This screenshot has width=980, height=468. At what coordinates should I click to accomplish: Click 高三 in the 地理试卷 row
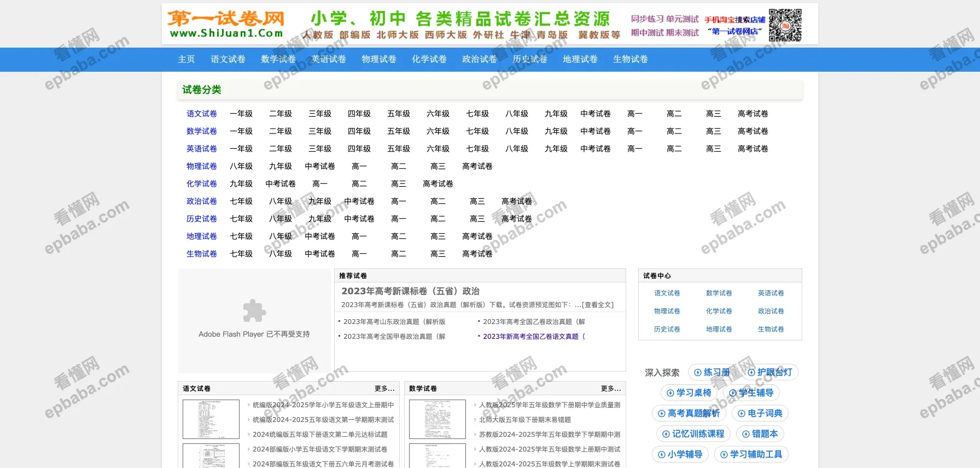[x=438, y=236]
